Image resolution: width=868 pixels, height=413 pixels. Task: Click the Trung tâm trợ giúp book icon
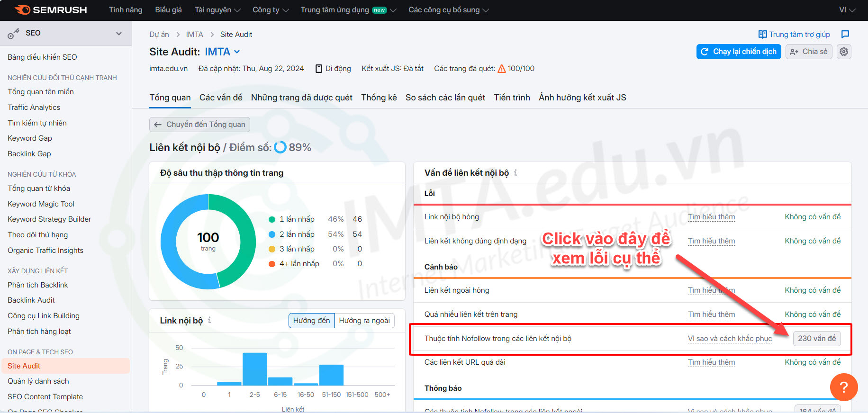click(762, 35)
